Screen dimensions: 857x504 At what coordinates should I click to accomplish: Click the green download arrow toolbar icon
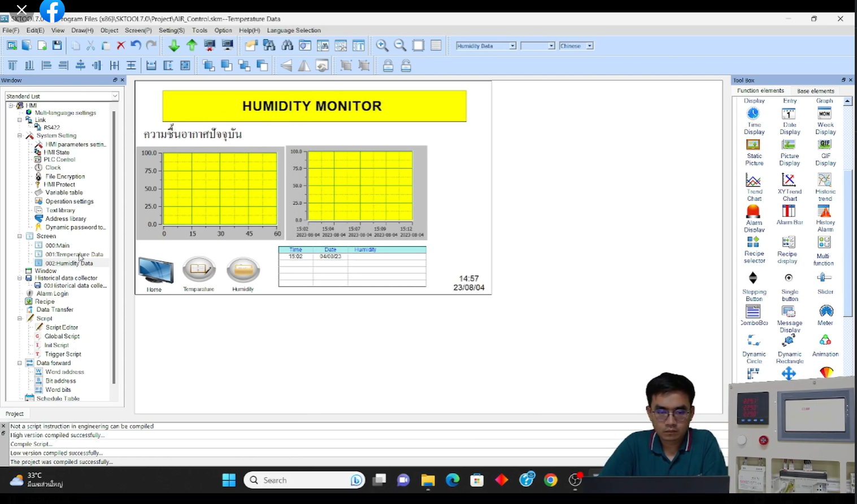point(174,46)
